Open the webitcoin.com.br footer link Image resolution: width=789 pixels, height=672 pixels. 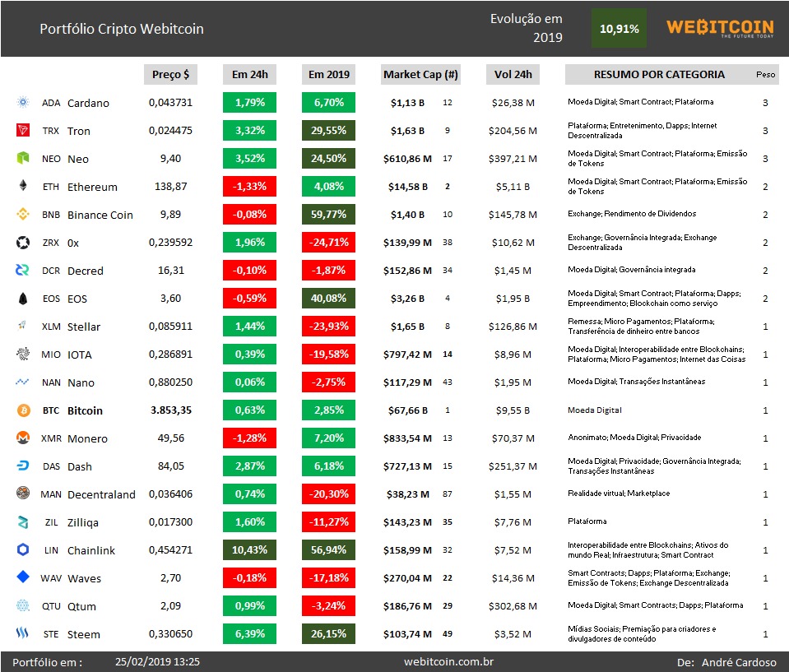[449, 661]
